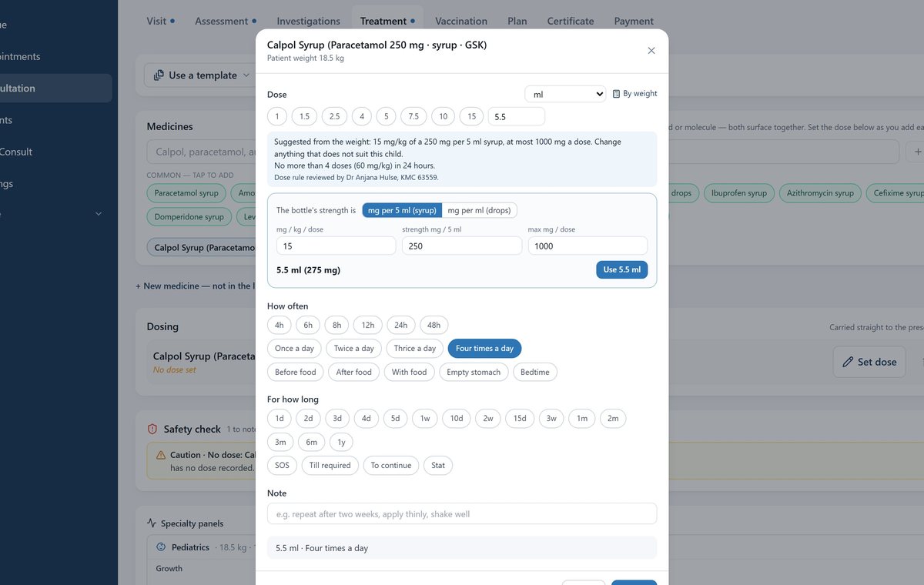Switch strength to mg per ml (drops)
Screen dimensions: 924x585
[480, 210]
